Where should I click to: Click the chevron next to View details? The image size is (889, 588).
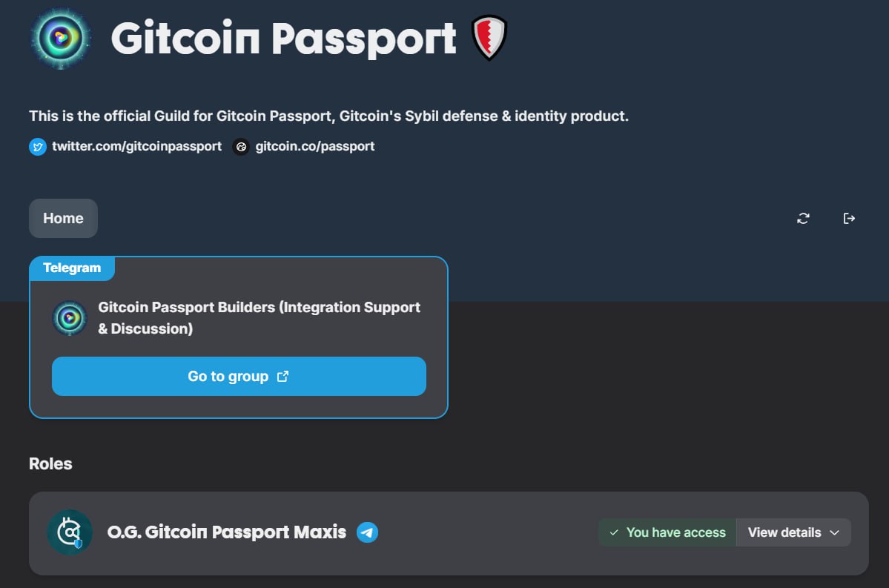pos(836,532)
